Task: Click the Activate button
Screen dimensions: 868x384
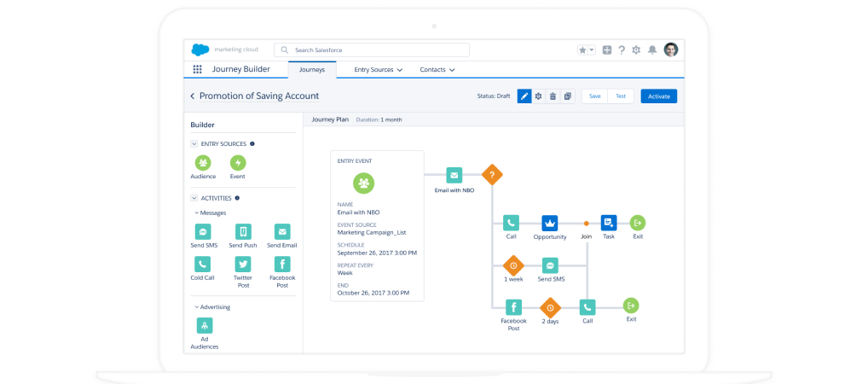Action: coord(659,96)
